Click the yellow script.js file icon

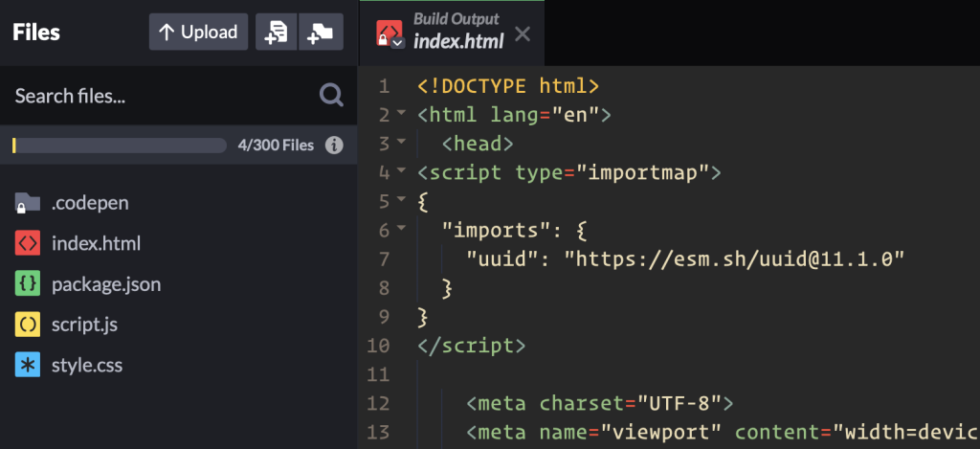(28, 325)
